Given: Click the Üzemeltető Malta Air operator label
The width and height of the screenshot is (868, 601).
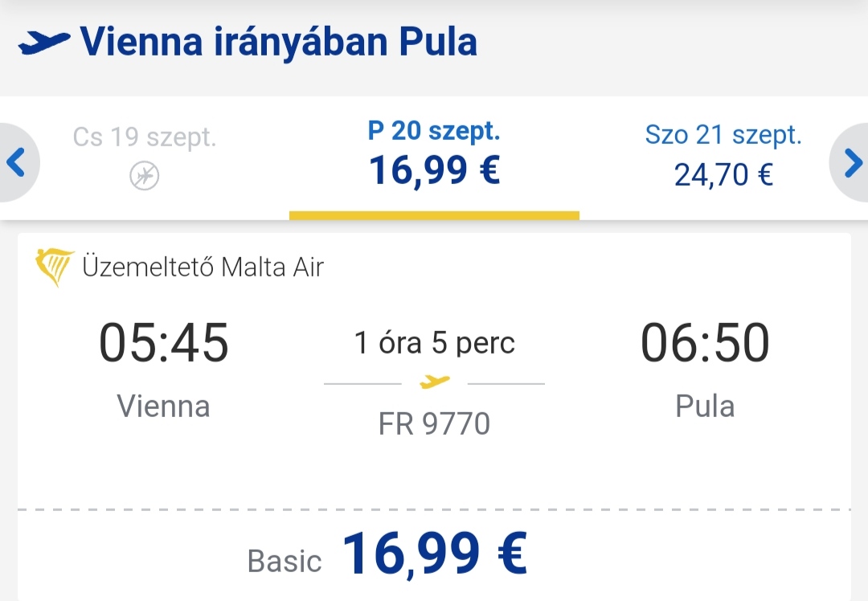Looking at the screenshot, I should (203, 268).
